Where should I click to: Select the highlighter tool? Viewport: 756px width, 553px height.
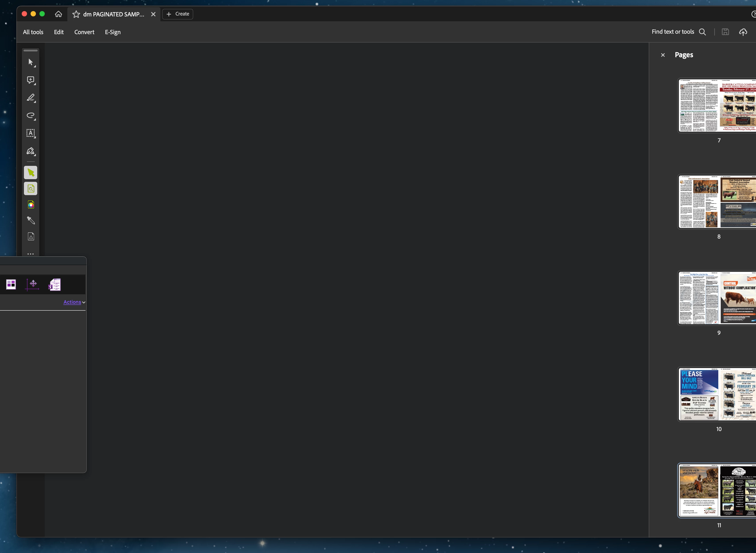[31, 98]
